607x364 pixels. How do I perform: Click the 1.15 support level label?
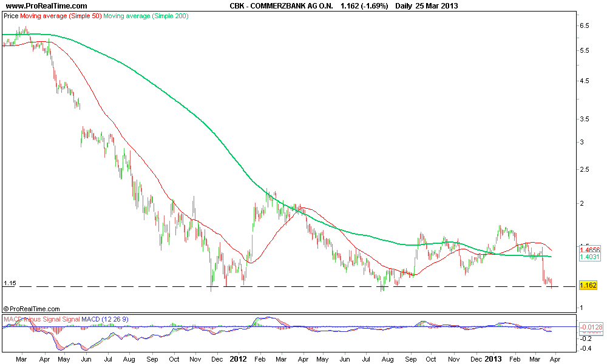[x=10, y=283]
